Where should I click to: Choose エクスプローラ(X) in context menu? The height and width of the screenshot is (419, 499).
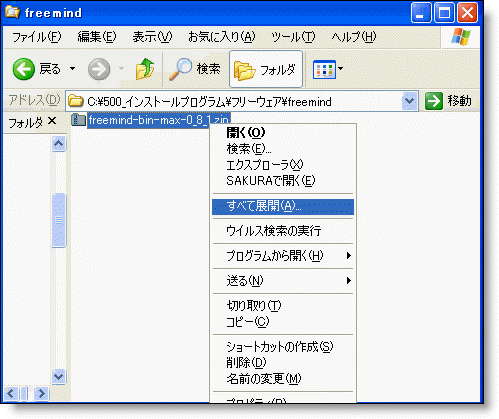click(x=283, y=165)
